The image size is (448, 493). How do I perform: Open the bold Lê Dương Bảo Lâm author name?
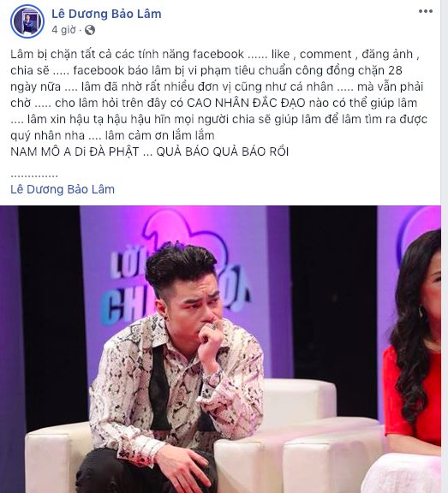[x=106, y=14]
